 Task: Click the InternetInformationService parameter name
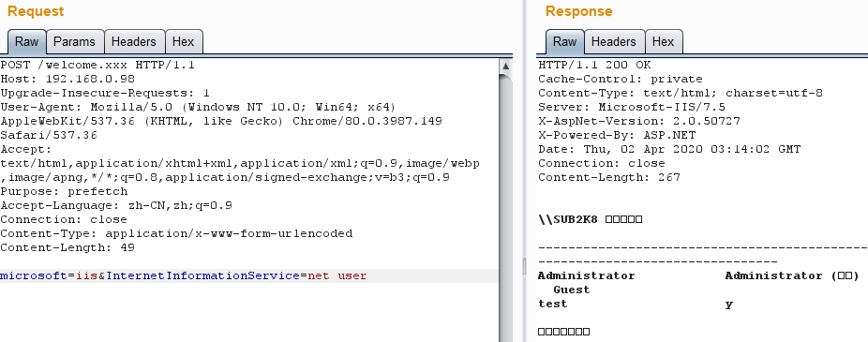point(202,275)
